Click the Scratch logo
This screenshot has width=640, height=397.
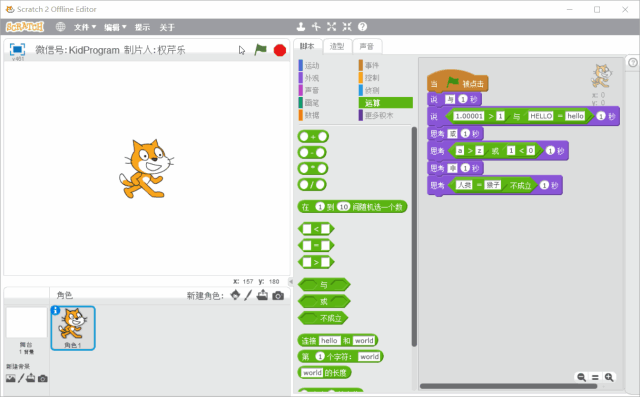coord(25,27)
